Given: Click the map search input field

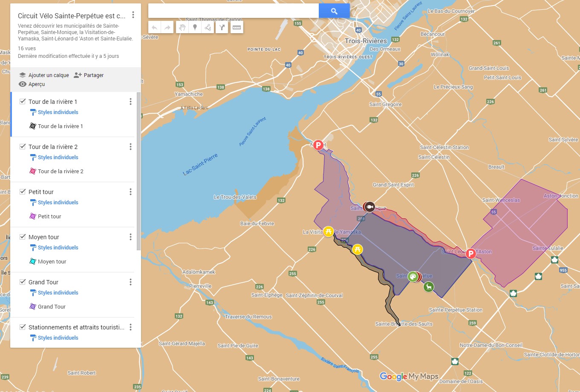Looking at the screenshot, I should [234, 11].
